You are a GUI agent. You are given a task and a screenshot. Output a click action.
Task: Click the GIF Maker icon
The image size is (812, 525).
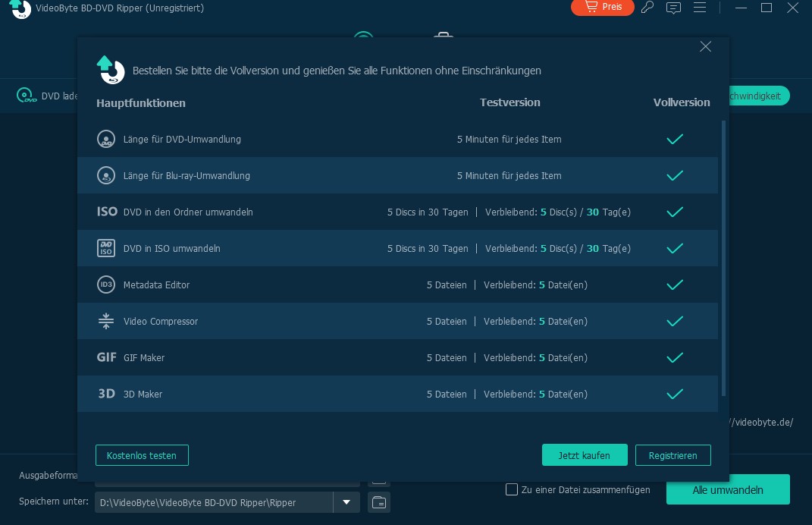coord(107,357)
